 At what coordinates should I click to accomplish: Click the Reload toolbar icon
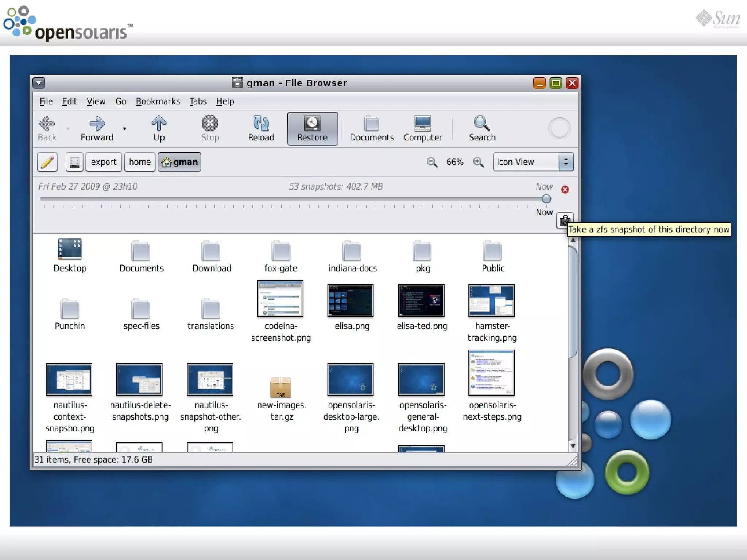coord(261,128)
